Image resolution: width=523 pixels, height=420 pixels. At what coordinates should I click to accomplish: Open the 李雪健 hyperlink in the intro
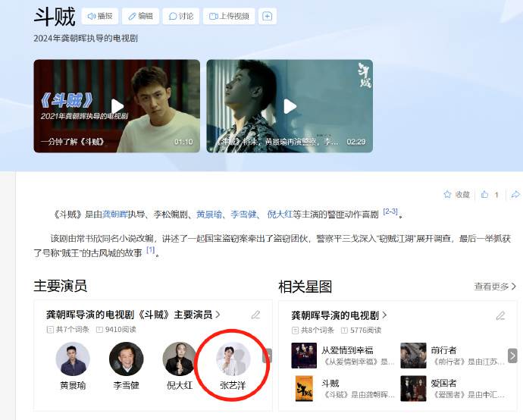point(243,215)
